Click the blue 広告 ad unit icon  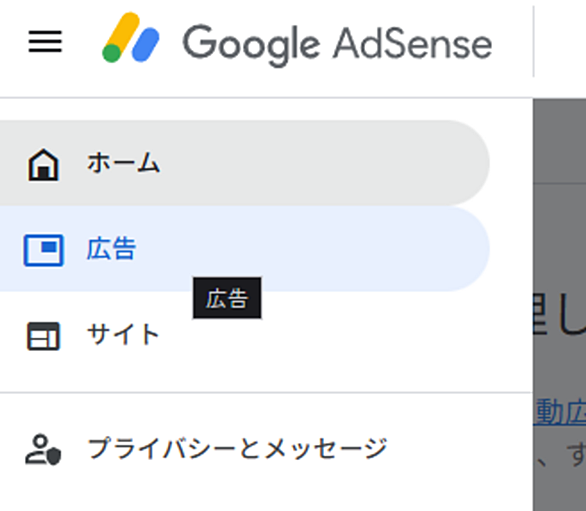coord(44,250)
